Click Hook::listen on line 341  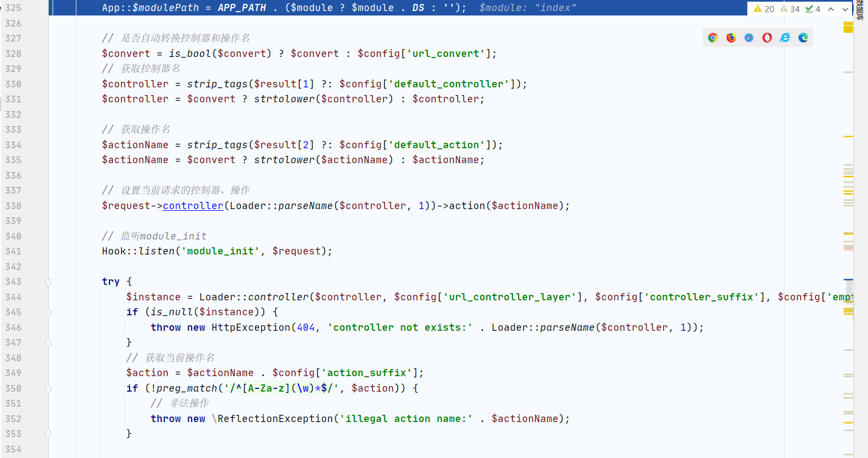[138, 251]
